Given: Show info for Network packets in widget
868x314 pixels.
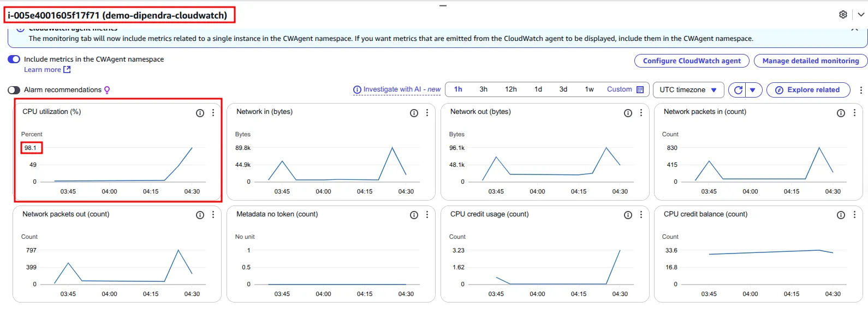Looking at the screenshot, I should coord(841,113).
